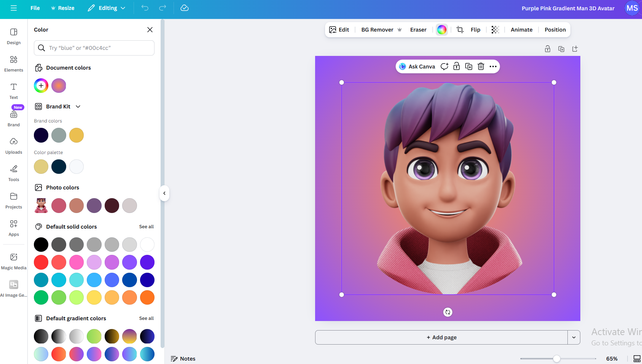Add a new page button
Viewport: 642px width, 364px height.
point(441,337)
